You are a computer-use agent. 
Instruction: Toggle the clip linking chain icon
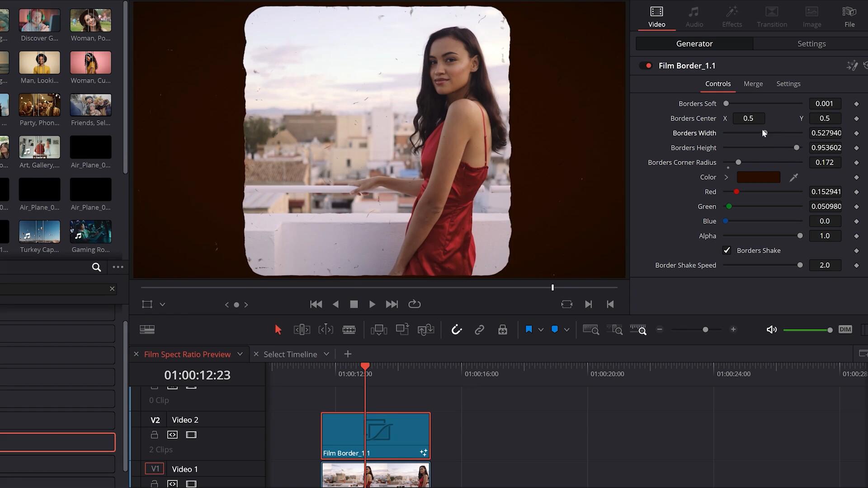tap(479, 330)
